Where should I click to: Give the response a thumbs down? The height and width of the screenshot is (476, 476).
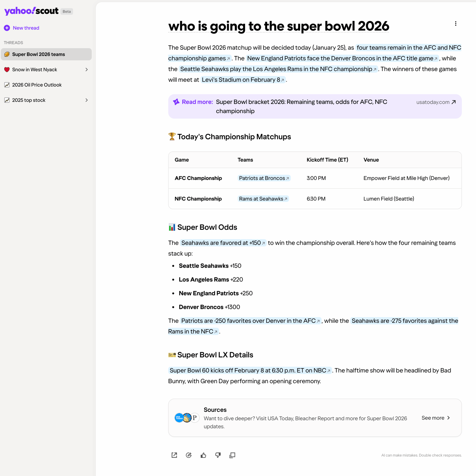[218, 455]
